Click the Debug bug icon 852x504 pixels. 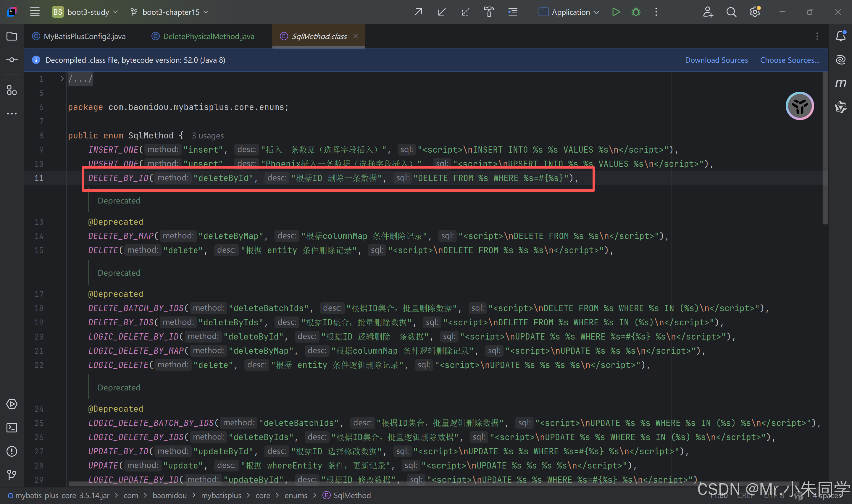[636, 12]
